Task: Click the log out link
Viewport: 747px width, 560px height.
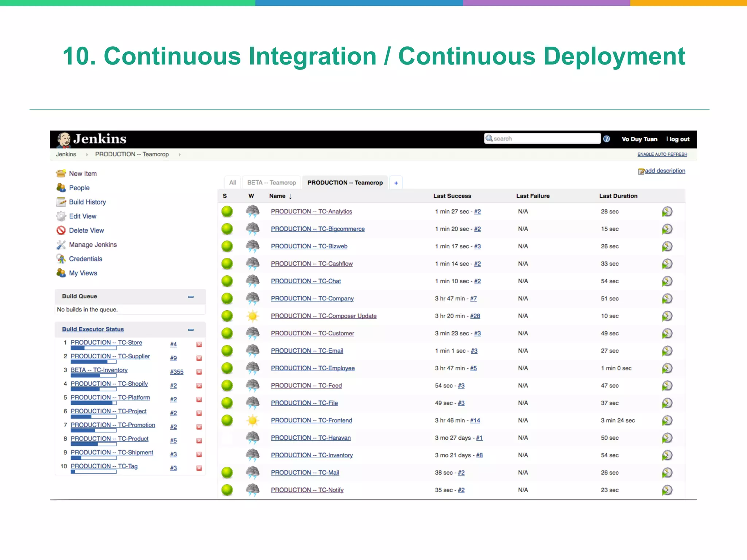Action: click(679, 139)
